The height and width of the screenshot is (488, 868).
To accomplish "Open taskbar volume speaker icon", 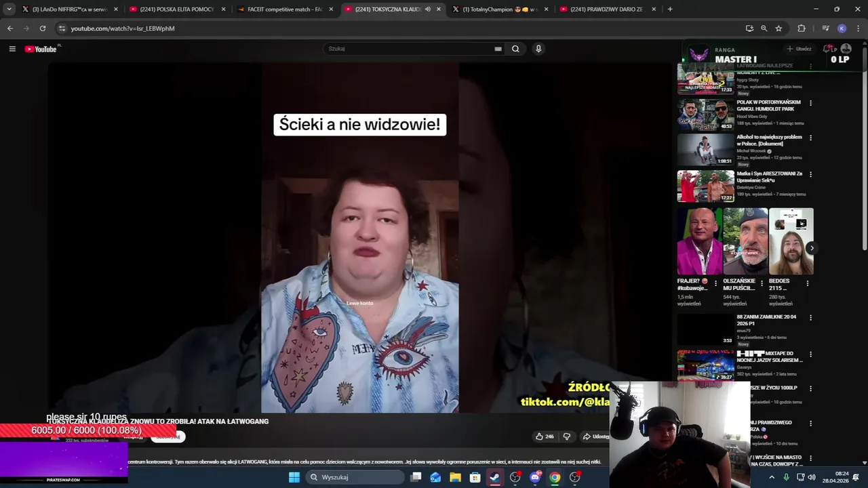I will pos(811,477).
